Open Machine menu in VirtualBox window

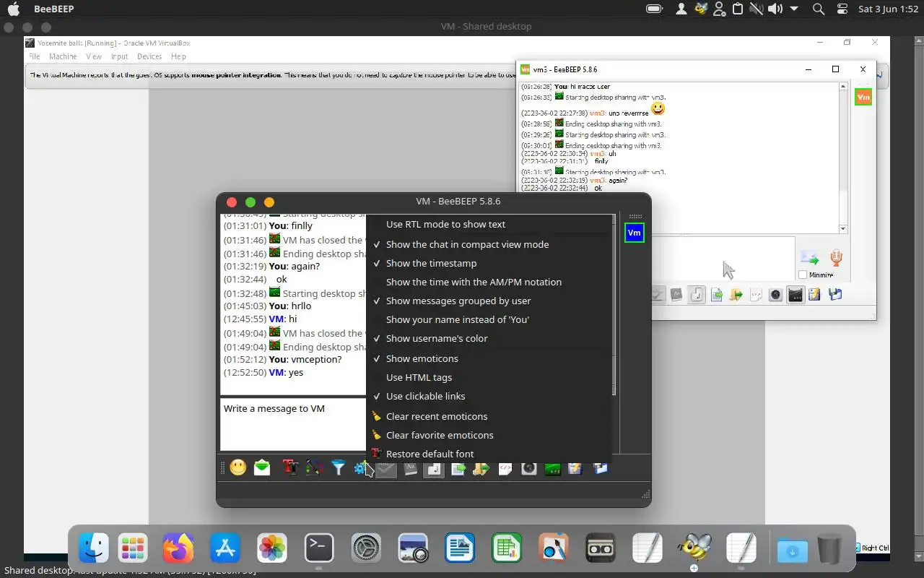pyautogui.click(x=63, y=56)
